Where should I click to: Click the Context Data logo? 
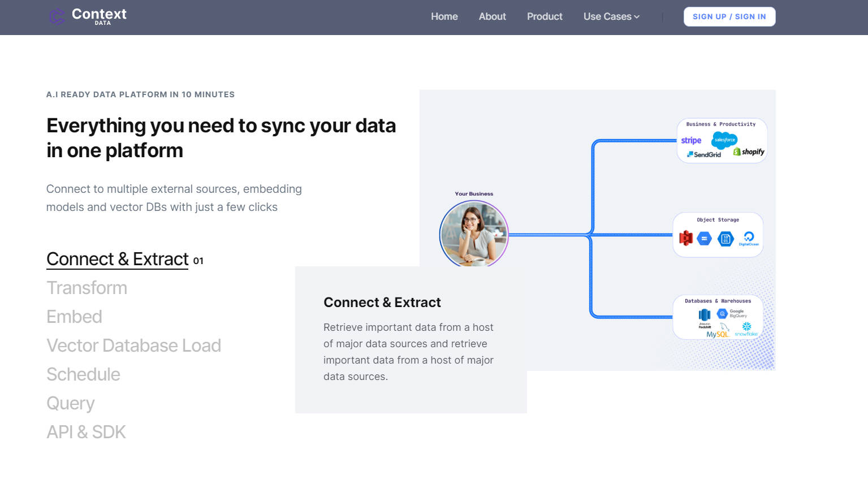[88, 16]
